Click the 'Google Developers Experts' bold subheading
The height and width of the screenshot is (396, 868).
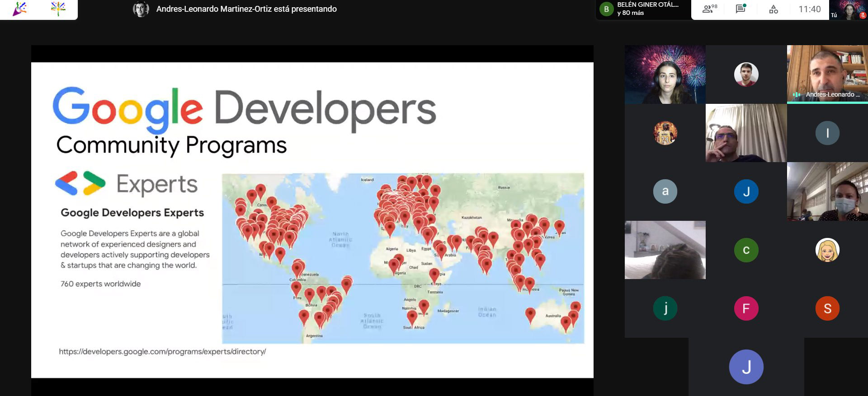[x=132, y=213]
